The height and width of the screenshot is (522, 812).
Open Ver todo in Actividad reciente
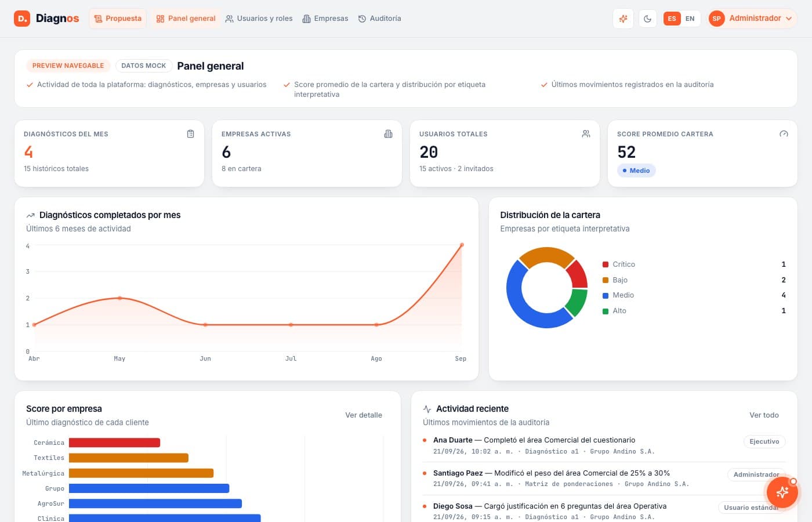pyautogui.click(x=764, y=415)
